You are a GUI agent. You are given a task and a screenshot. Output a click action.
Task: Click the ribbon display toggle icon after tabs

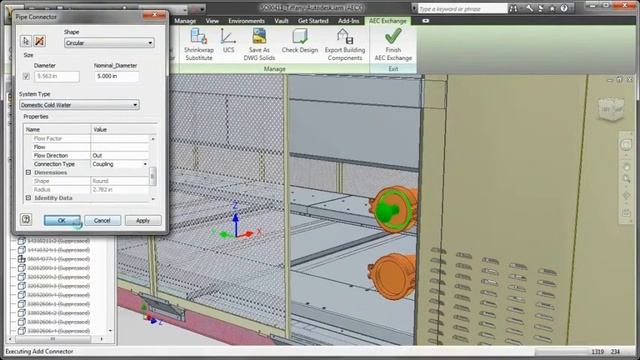tap(425, 21)
